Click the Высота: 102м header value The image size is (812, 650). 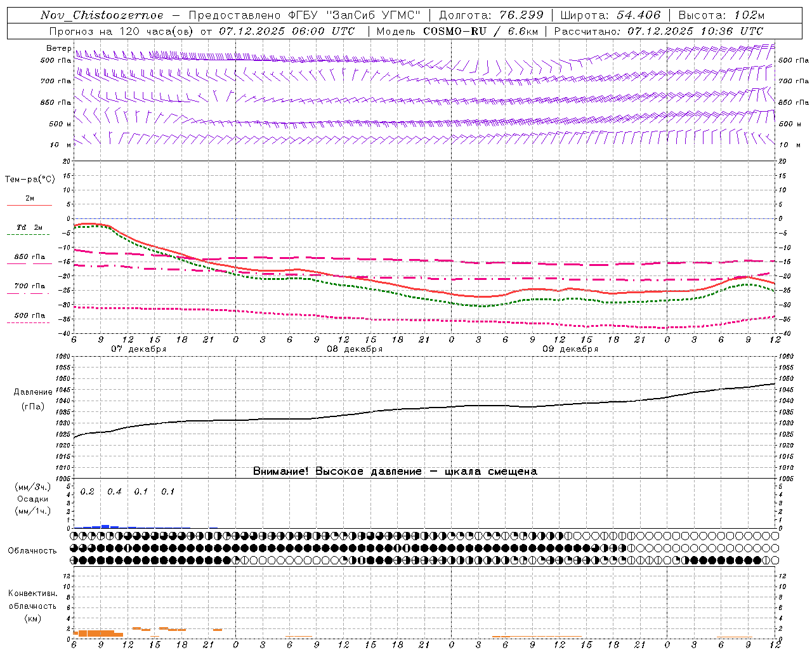(721, 15)
